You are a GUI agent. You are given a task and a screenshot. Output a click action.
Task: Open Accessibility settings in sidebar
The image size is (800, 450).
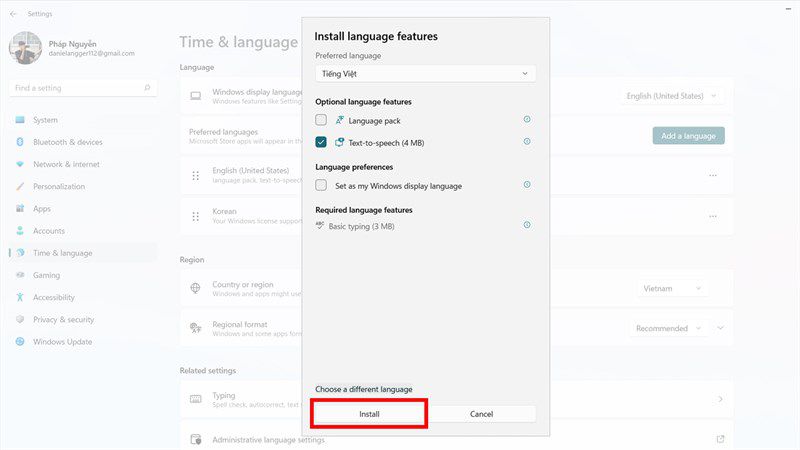click(83, 297)
